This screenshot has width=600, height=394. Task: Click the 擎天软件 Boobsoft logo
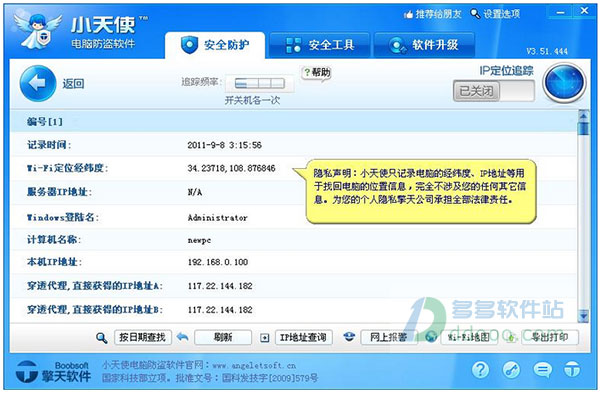point(54,371)
